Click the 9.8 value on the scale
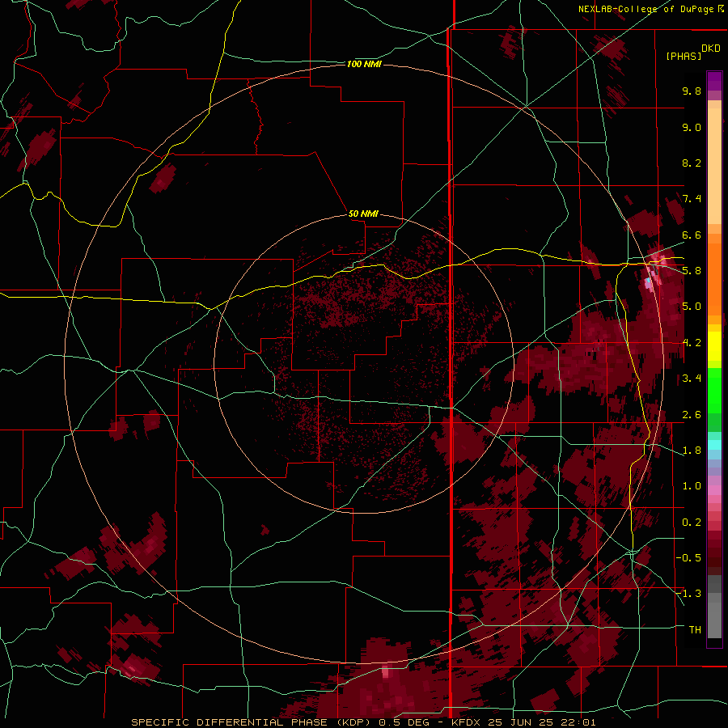This screenshot has height=728, width=728. click(x=692, y=91)
